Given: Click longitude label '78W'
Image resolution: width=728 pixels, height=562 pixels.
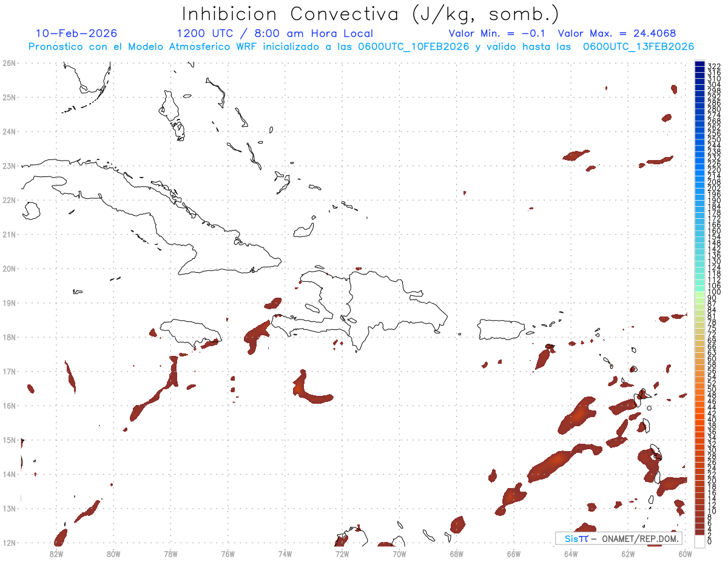Looking at the screenshot, I should [170, 554].
